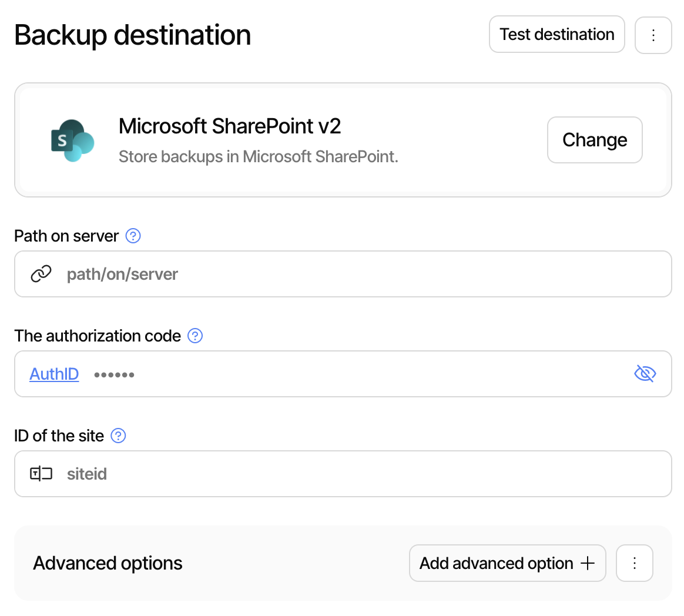The height and width of the screenshot is (616, 684).
Task: Open the AuthID link
Action: (54, 374)
